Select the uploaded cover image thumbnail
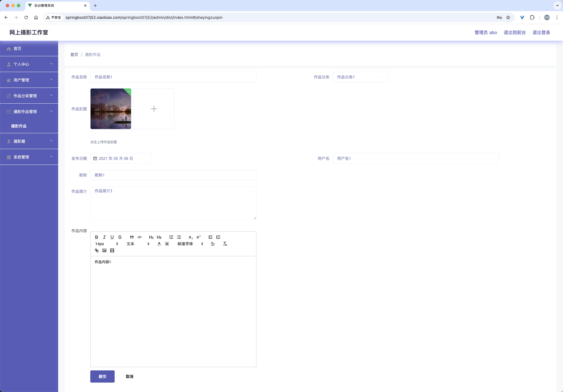The width and height of the screenshot is (563, 392). pos(111,109)
